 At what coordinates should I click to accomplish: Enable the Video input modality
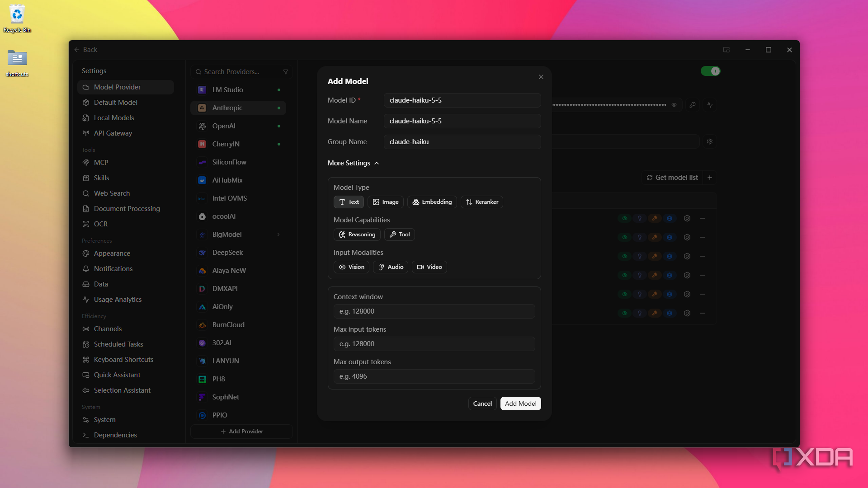[x=429, y=267]
